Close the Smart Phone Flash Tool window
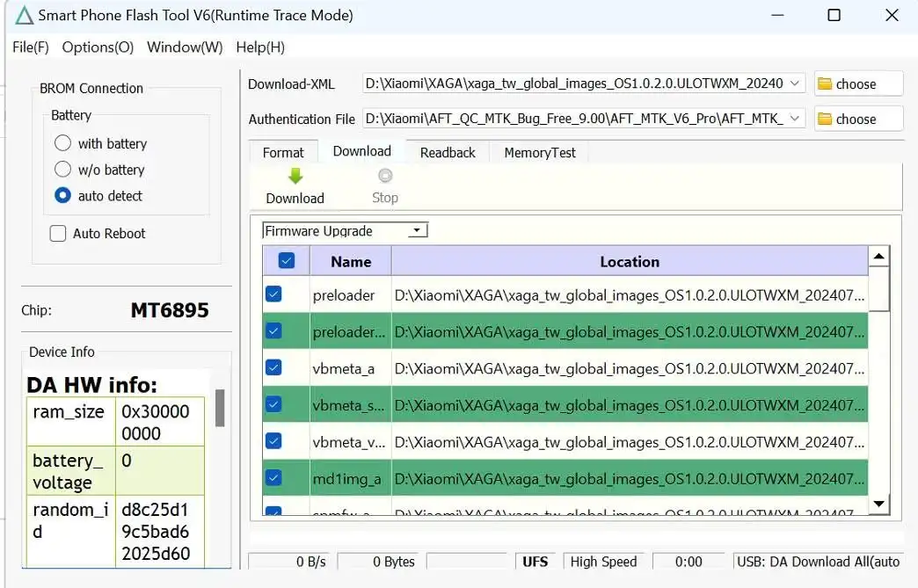918x588 pixels. (892, 15)
